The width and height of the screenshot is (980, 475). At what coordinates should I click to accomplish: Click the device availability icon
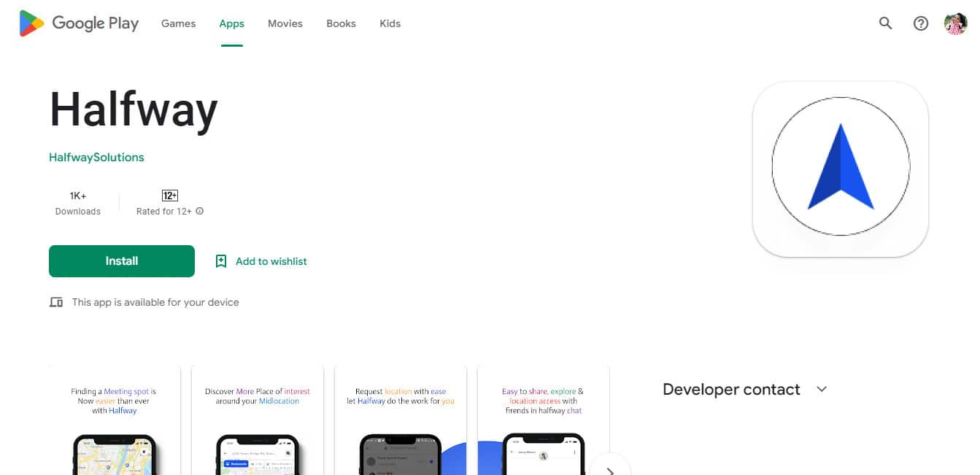coord(56,302)
